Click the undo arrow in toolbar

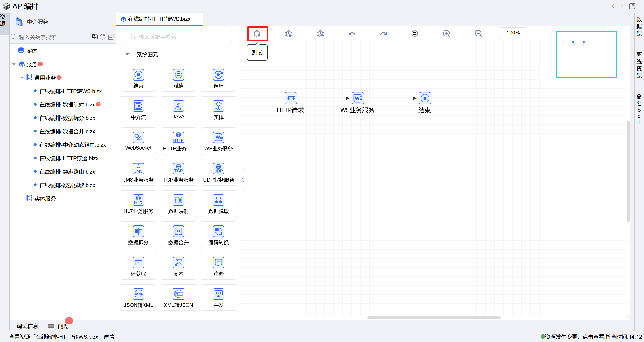coord(352,34)
